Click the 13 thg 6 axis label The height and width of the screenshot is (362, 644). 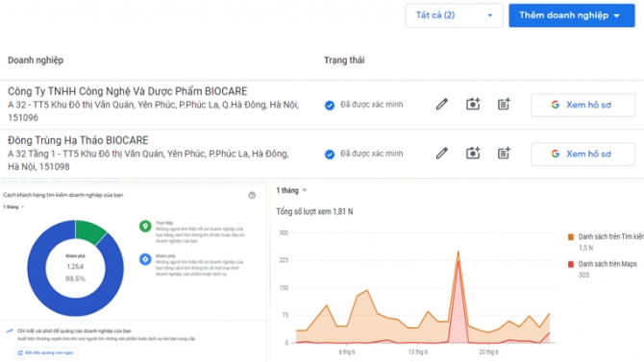pos(418,352)
